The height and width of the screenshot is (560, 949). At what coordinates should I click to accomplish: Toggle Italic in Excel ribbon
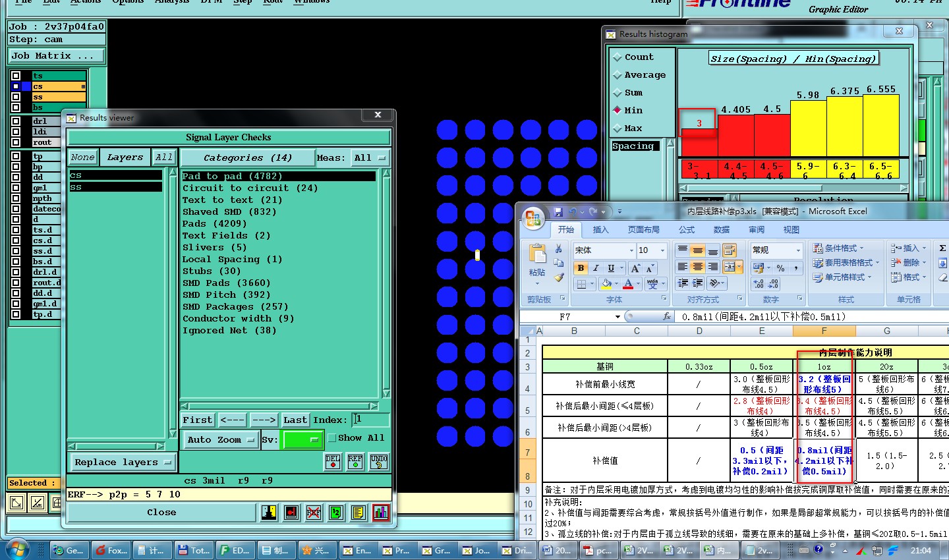596,268
